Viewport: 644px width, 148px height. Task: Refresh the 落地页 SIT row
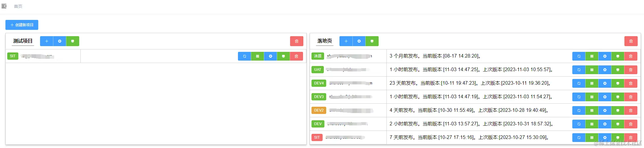click(x=579, y=138)
